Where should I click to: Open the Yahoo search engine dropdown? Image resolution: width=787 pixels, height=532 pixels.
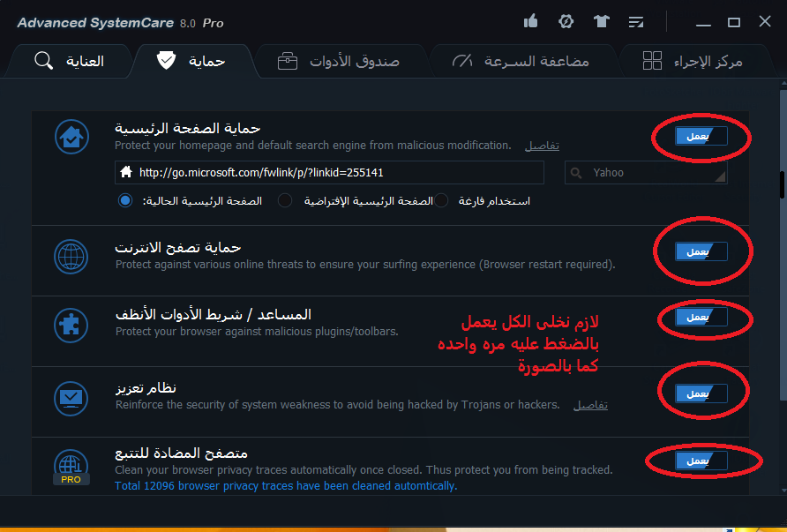point(646,173)
